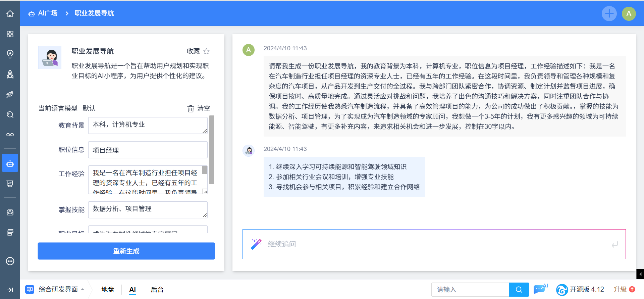This screenshot has width=644, height=299.
Task: Click the shooting star icon in sidebar
Action: click(10, 94)
